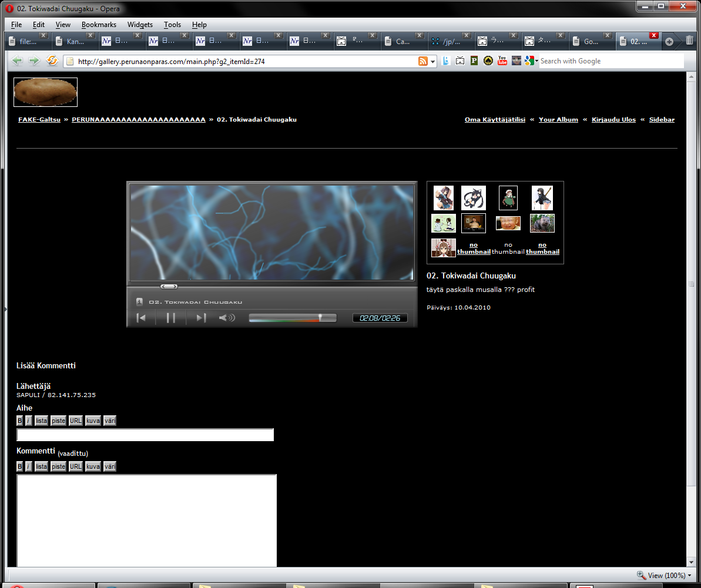Add a new tab with the plus button
The height and width of the screenshot is (588, 701).
(669, 42)
